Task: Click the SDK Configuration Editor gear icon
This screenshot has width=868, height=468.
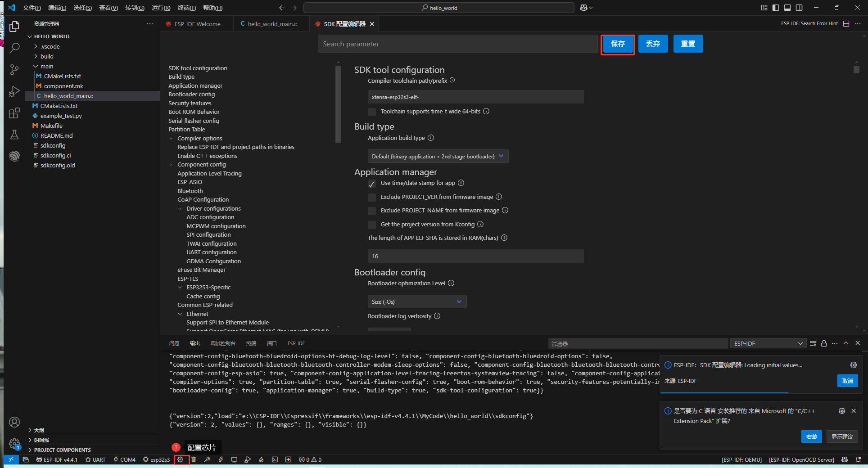Action: (x=180, y=459)
